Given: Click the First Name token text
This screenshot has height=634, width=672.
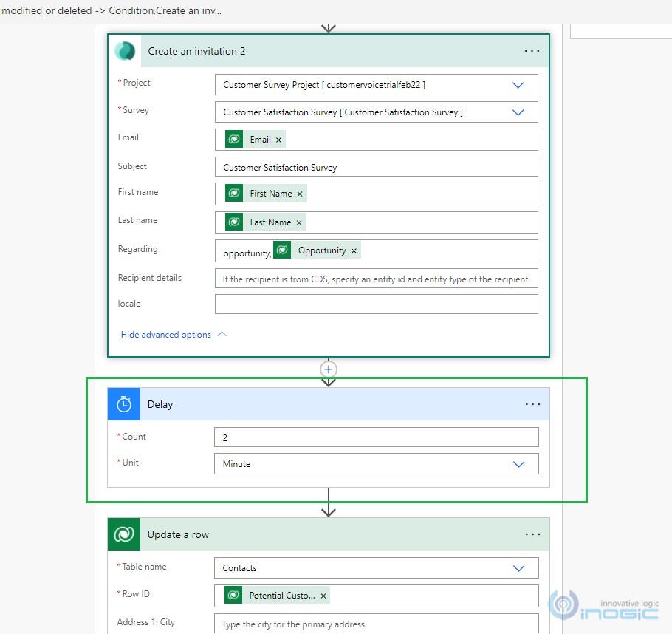Looking at the screenshot, I should 271,194.
